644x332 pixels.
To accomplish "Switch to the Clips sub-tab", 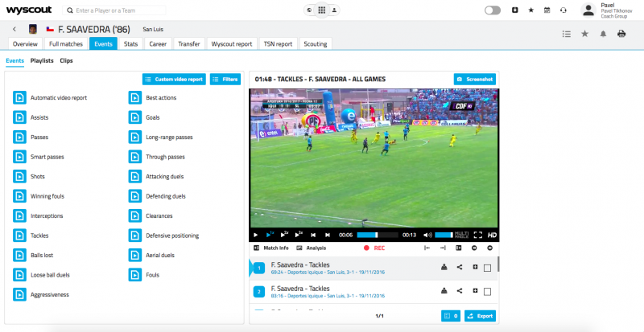I will point(66,61).
